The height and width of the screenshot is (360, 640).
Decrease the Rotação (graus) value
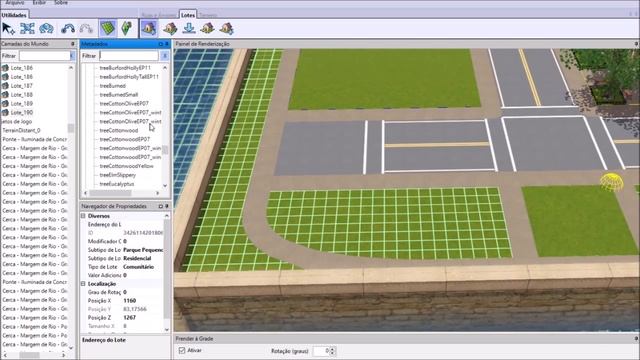(x=333, y=353)
